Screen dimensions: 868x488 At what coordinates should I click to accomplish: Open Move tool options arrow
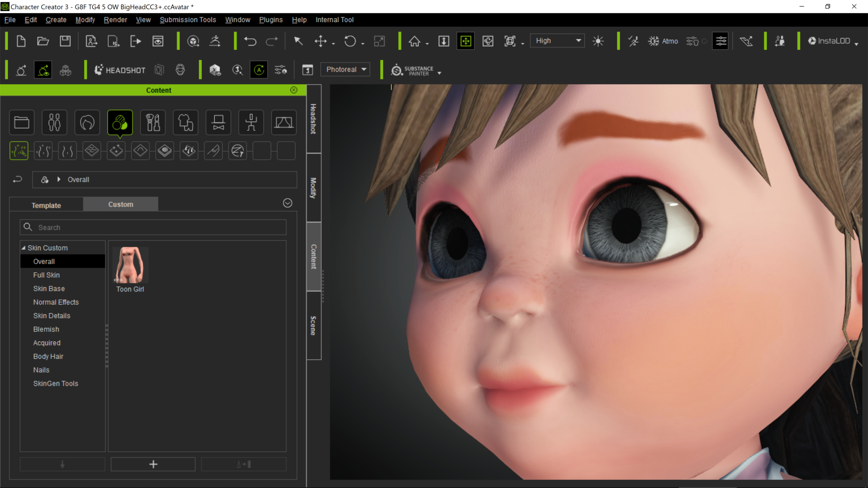tap(333, 44)
